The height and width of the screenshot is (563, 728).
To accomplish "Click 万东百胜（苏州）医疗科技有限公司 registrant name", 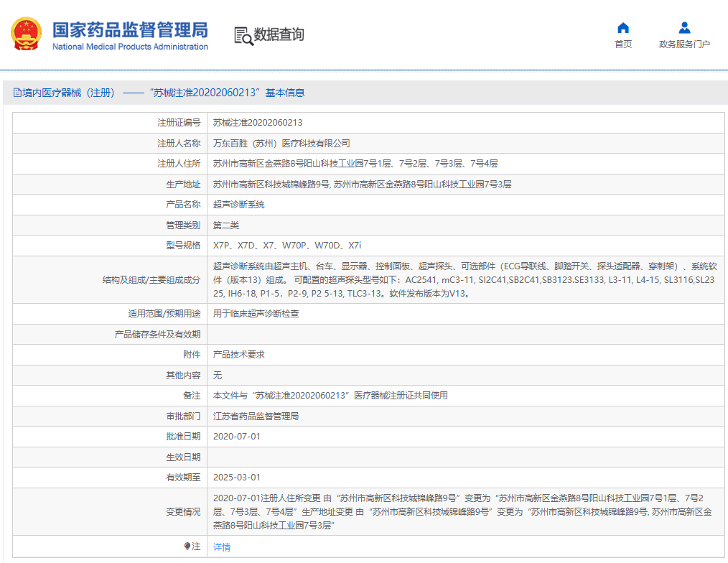I will (x=281, y=144).
